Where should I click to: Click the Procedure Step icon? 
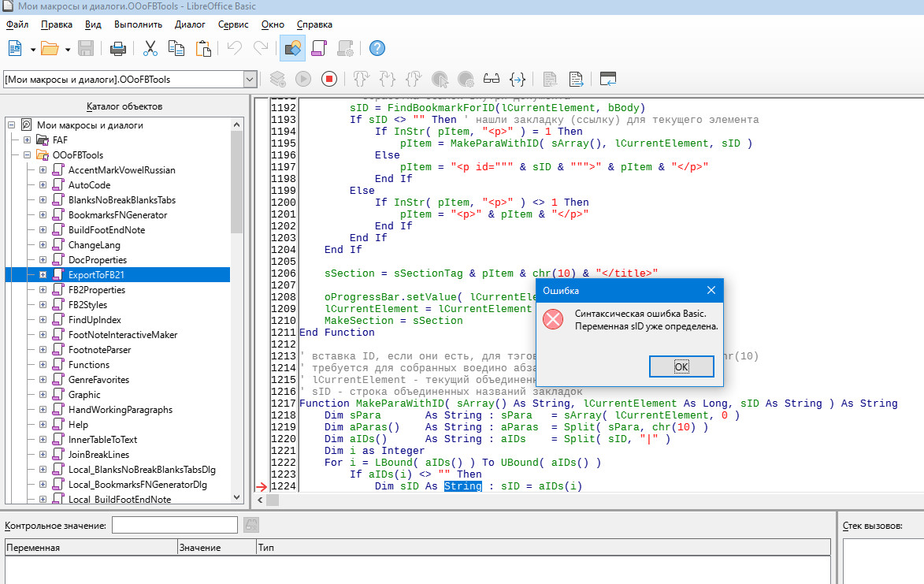[362, 79]
